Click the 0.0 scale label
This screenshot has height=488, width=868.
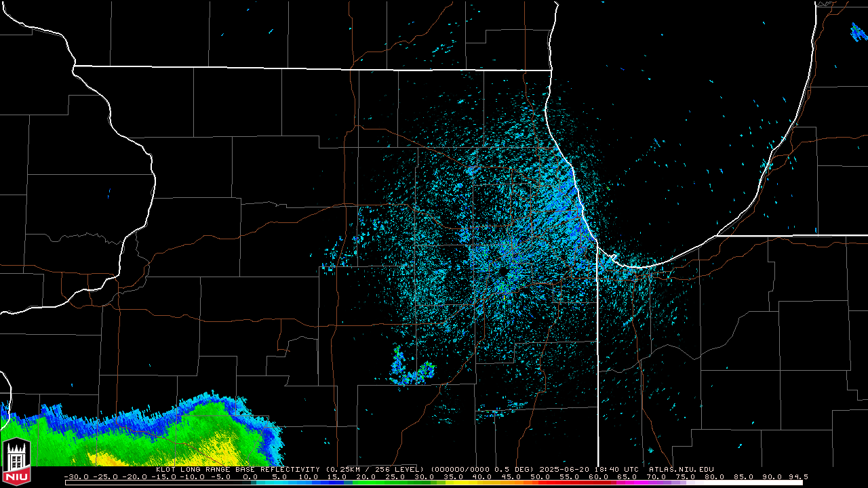(250, 477)
